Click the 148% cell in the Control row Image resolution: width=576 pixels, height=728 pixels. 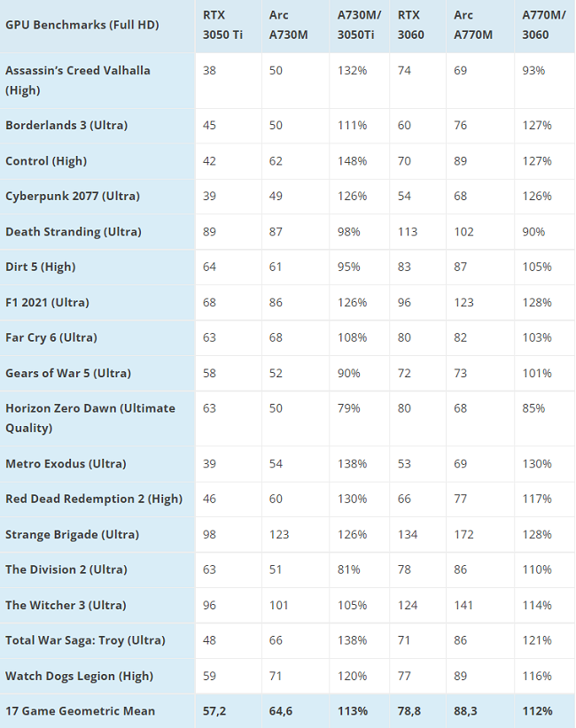(x=352, y=161)
